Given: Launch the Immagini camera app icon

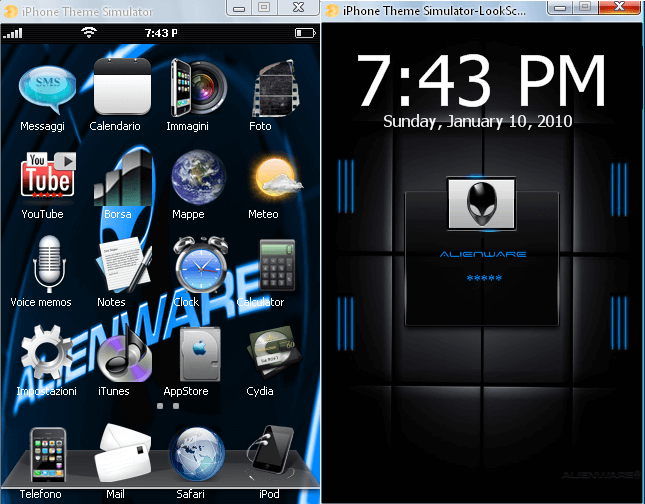Looking at the screenshot, I should click(x=199, y=88).
